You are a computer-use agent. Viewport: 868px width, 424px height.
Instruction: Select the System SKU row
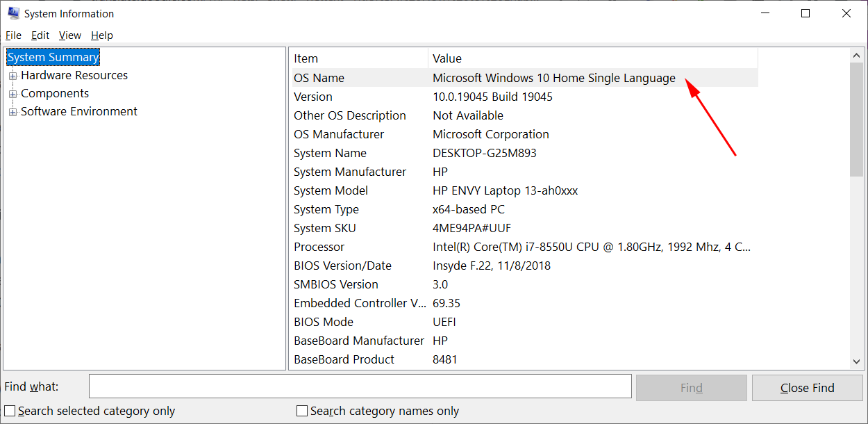524,228
